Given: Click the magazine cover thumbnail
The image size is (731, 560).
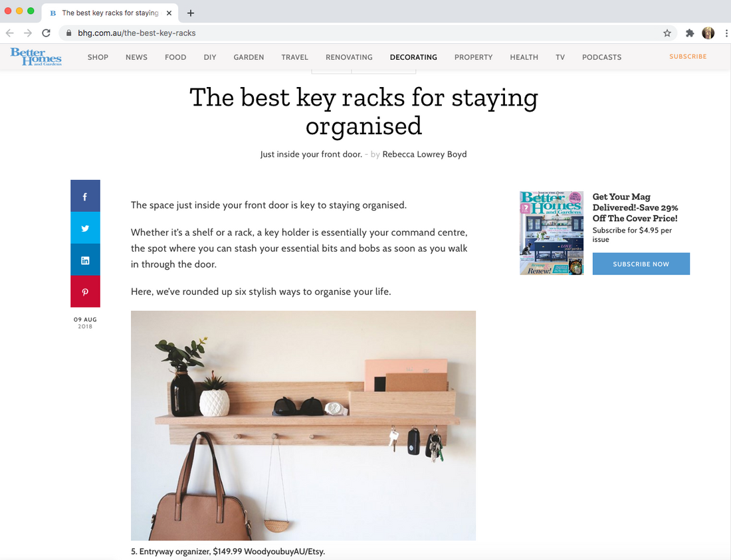Looking at the screenshot, I should pos(552,233).
